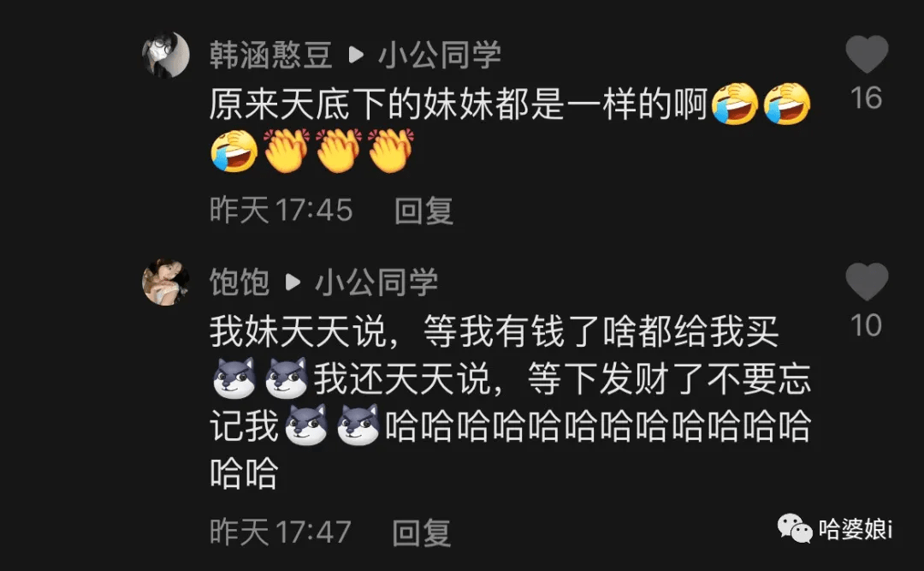
Task: Click the timestamp 昨天 17:45
Action: point(281,211)
